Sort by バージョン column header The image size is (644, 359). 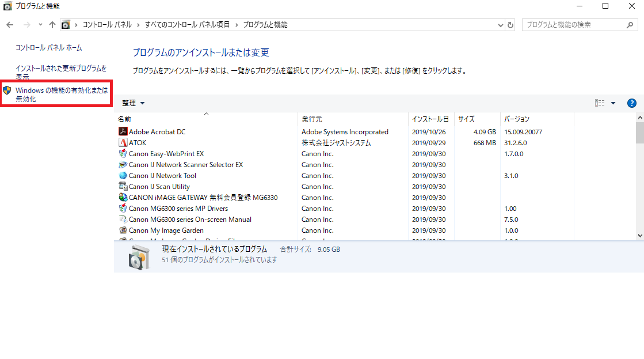pos(537,119)
